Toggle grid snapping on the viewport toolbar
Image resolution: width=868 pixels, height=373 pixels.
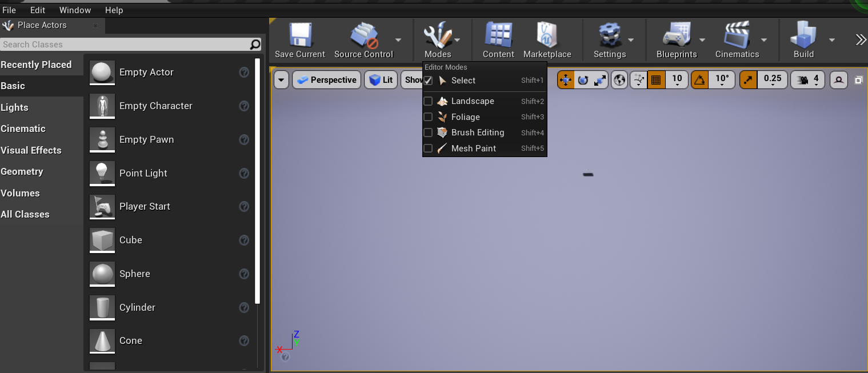(x=656, y=80)
